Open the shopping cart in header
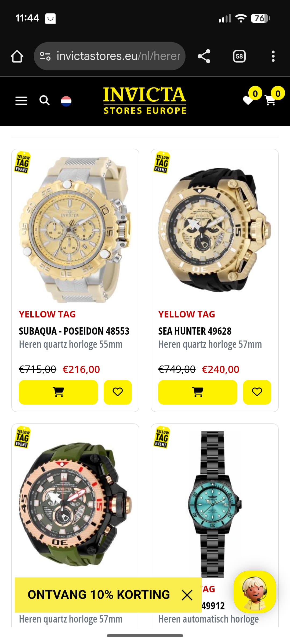Viewport: 290px width, 644px height. tap(270, 101)
